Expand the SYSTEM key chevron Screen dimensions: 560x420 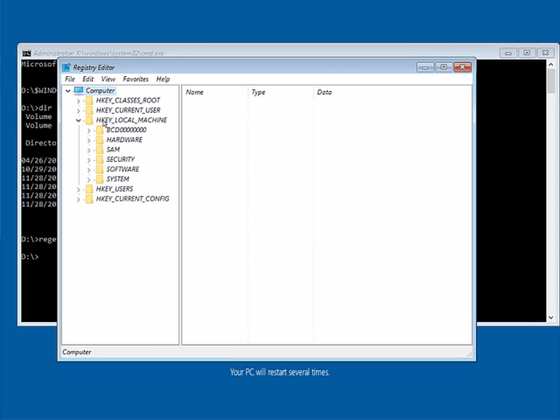click(x=89, y=180)
